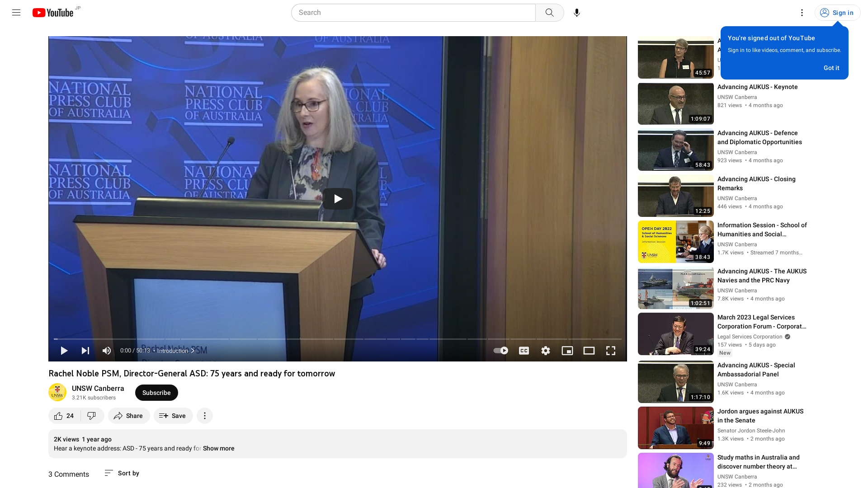
Task: Toggle the autoplay switch
Action: click(x=501, y=351)
